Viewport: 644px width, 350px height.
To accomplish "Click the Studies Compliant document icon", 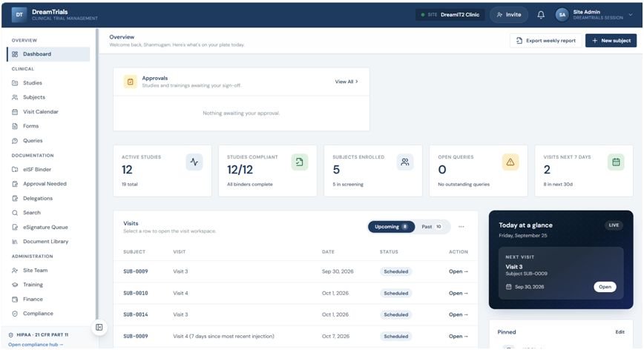I will (x=300, y=162).
